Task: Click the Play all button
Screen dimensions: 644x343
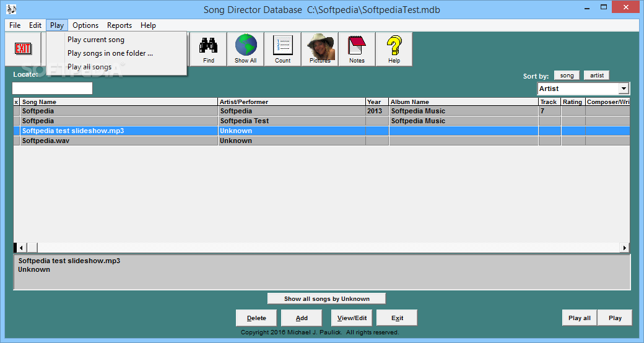Action: tap(580, 318)
